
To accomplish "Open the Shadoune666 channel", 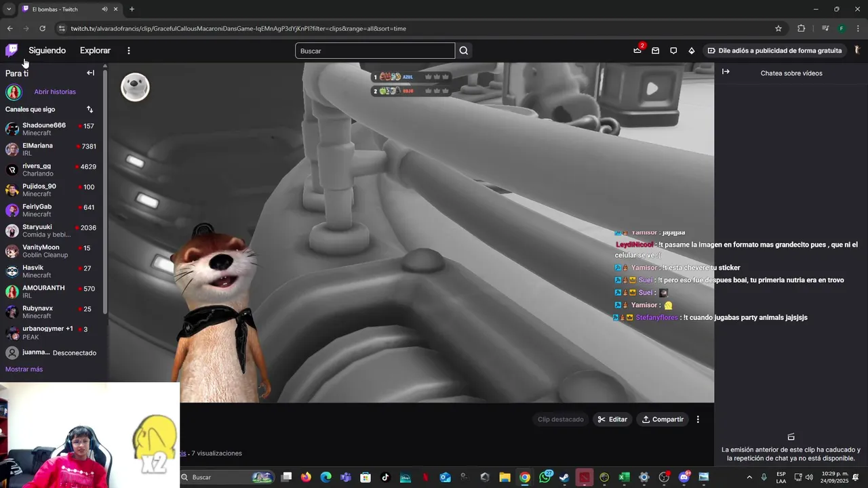I will [52, 129].
